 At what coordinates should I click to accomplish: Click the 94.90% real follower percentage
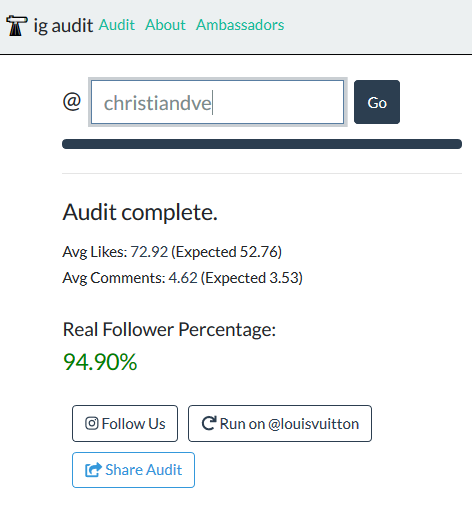pos(100,362)
